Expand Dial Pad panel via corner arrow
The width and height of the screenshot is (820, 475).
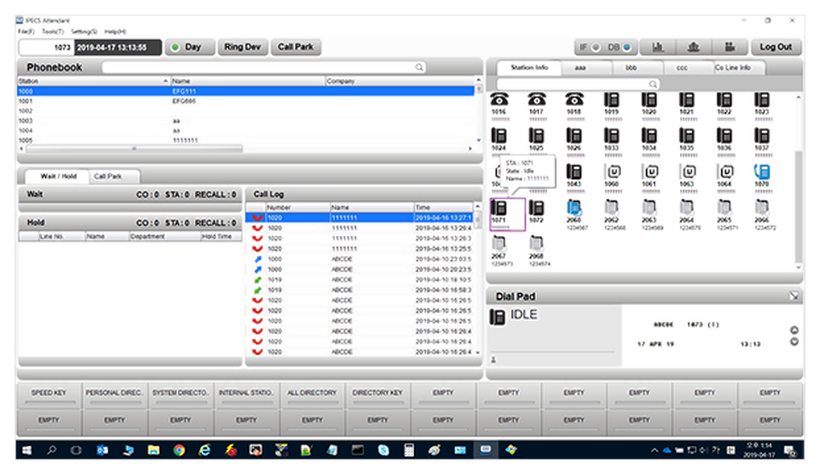click(794, 296)
